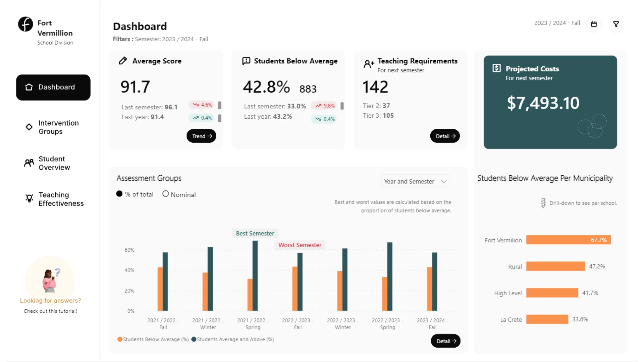Click the Best Semester label

coord(255,233)
